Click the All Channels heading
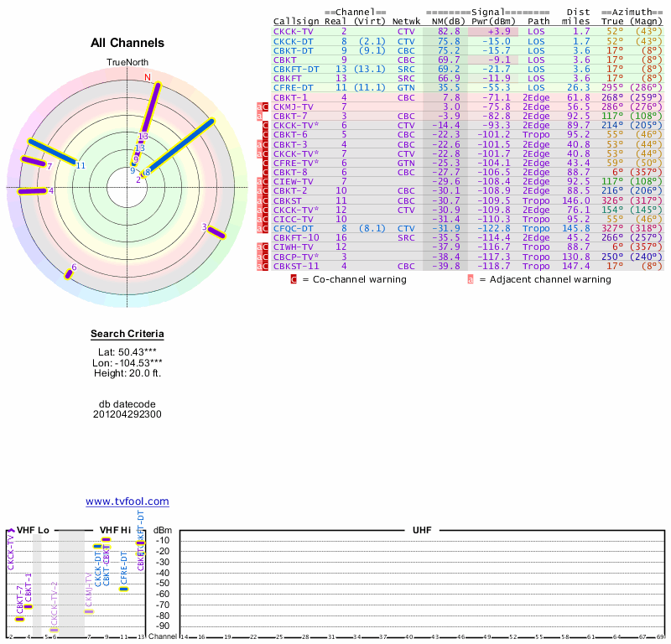This screenshot has width=671, height=644. click(127, 43)
